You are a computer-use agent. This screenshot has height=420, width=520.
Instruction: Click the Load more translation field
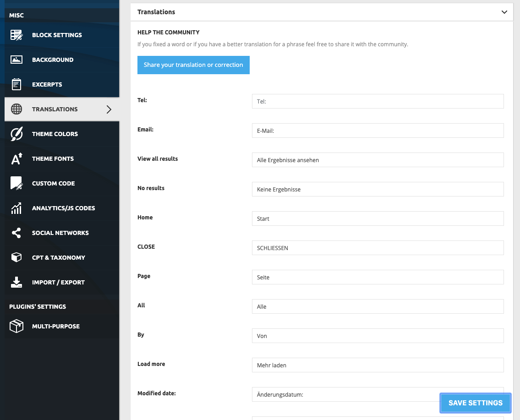(x=378, y=365)
